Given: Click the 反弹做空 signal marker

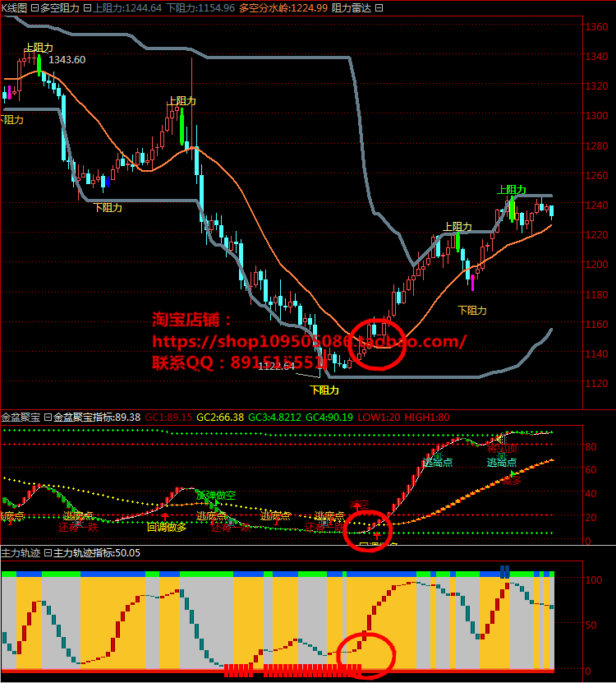Looking at the screenshot, I should click(215, 495).
